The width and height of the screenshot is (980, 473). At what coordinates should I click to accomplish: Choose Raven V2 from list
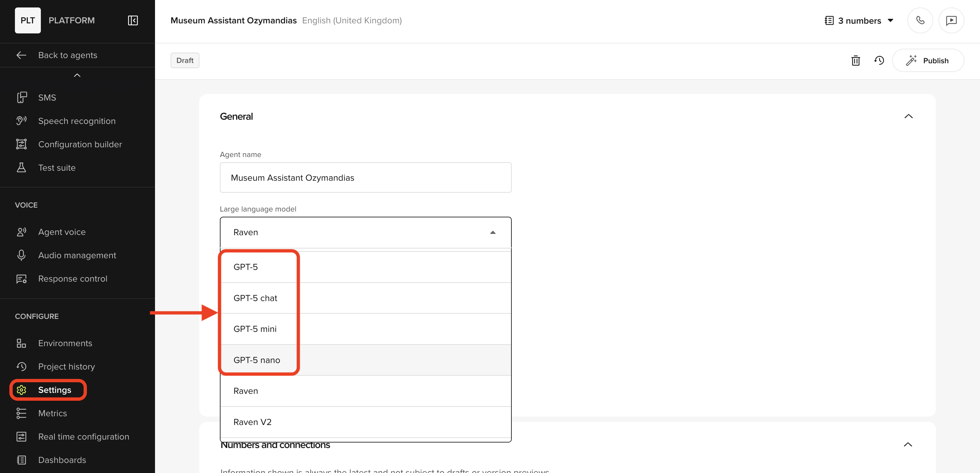[252, 422]
